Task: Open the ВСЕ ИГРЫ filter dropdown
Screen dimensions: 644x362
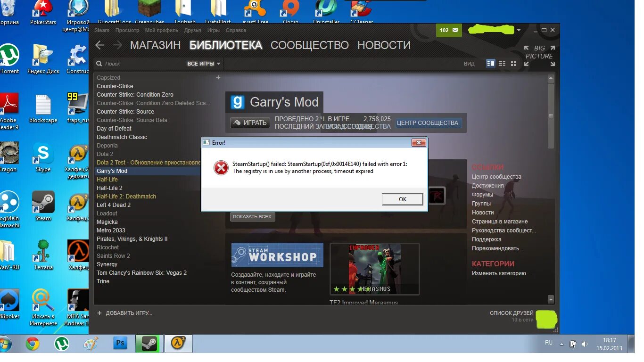Action: (204, 64)
